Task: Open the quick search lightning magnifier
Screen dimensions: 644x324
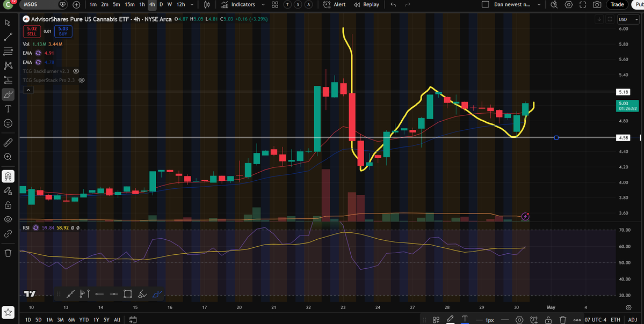Action: 554,4
